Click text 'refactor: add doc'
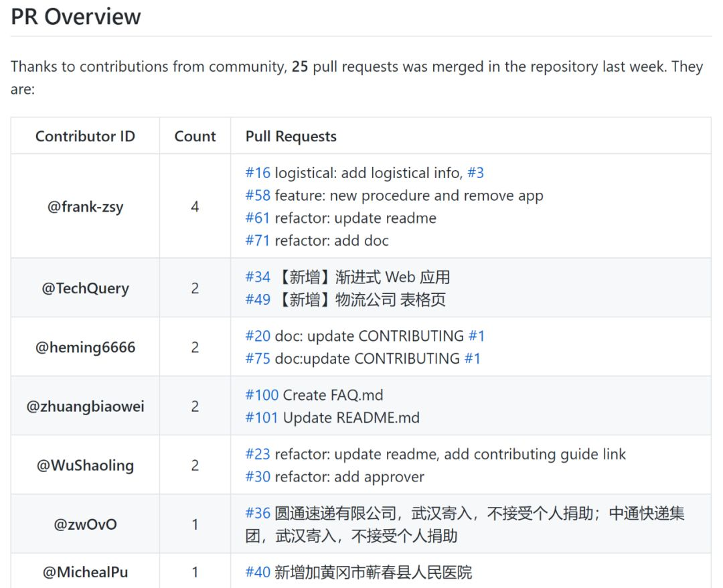The height and width of the screenshot is (588, 723). click(x=331, y=240)
